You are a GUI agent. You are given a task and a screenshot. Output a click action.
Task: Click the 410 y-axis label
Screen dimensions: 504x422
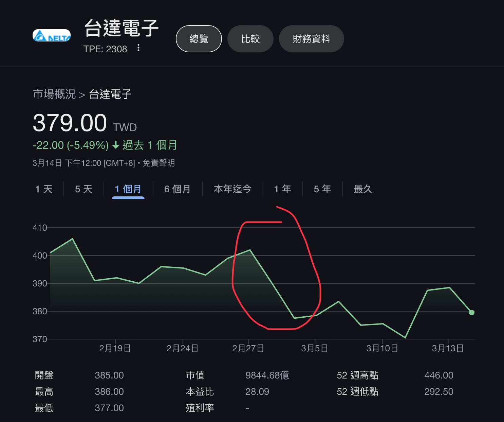[40, 228]
